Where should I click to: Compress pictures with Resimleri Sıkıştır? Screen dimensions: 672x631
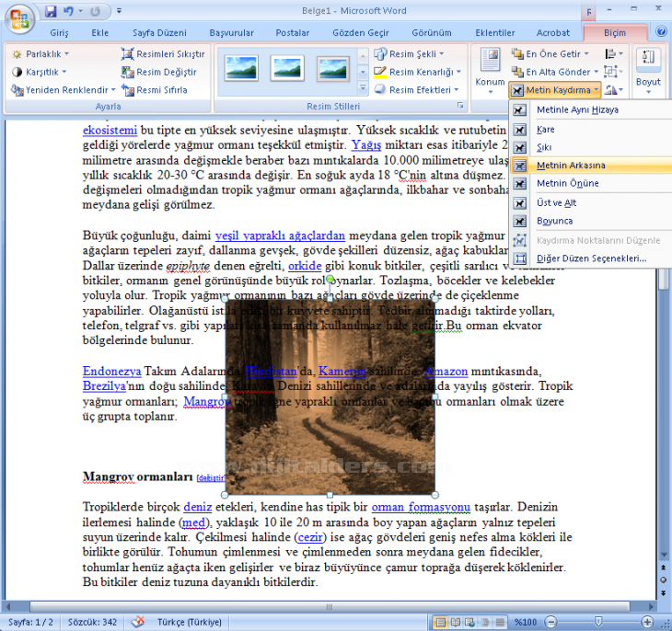coord(163,54)
